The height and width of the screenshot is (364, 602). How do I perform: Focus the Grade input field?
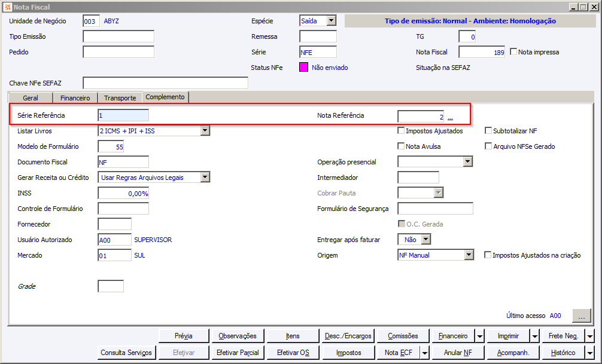[111, 286]
